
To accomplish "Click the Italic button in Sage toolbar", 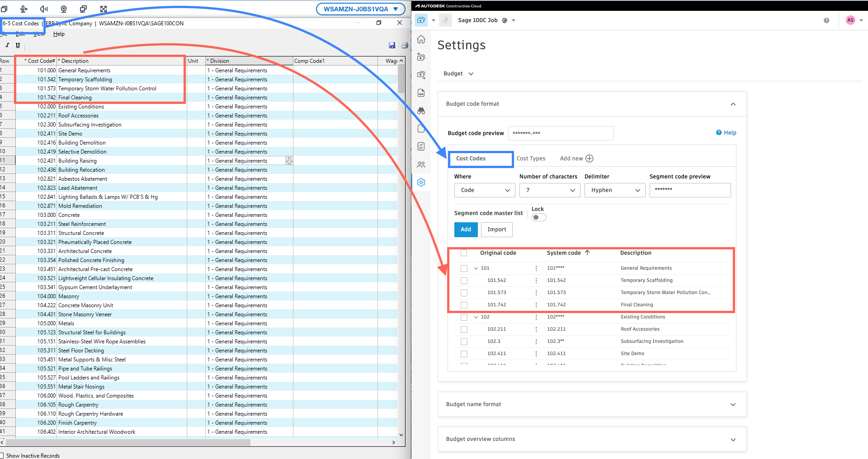I will (7, 45).
